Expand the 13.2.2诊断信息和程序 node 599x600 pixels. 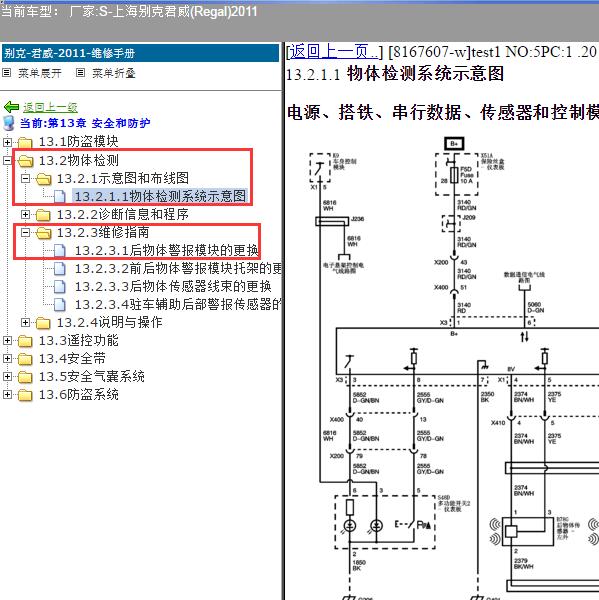(25, 214)
